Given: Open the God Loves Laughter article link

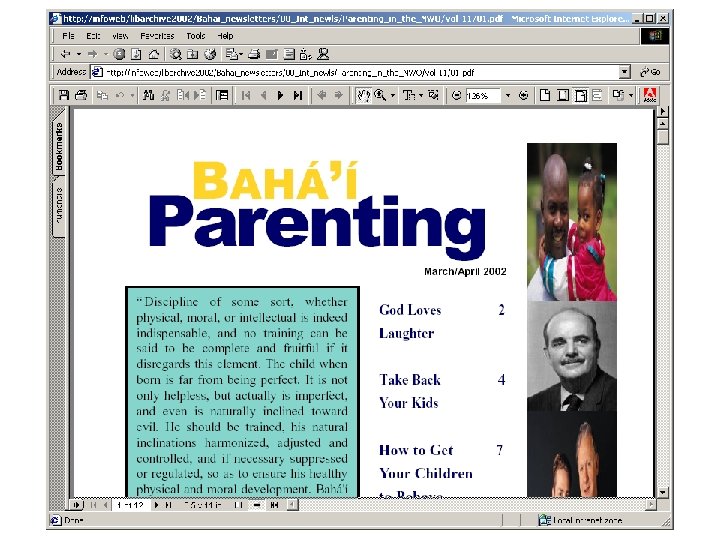Looking at the screenshot, I should [x=410, y=321].
